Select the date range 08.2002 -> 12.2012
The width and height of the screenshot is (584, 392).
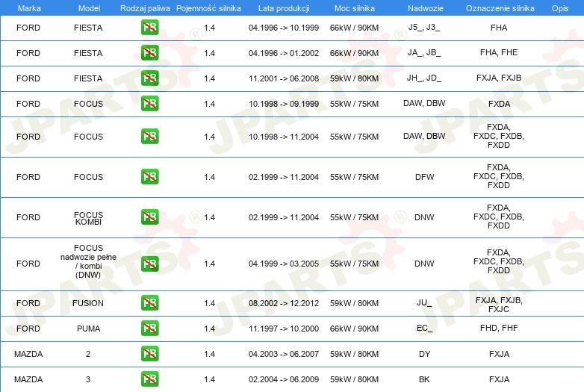coord(284,303)
